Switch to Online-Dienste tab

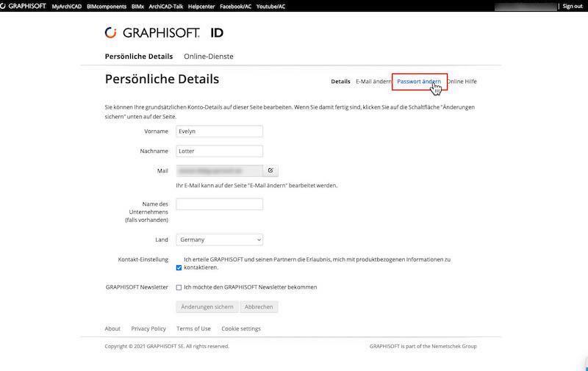click(209, 57)
